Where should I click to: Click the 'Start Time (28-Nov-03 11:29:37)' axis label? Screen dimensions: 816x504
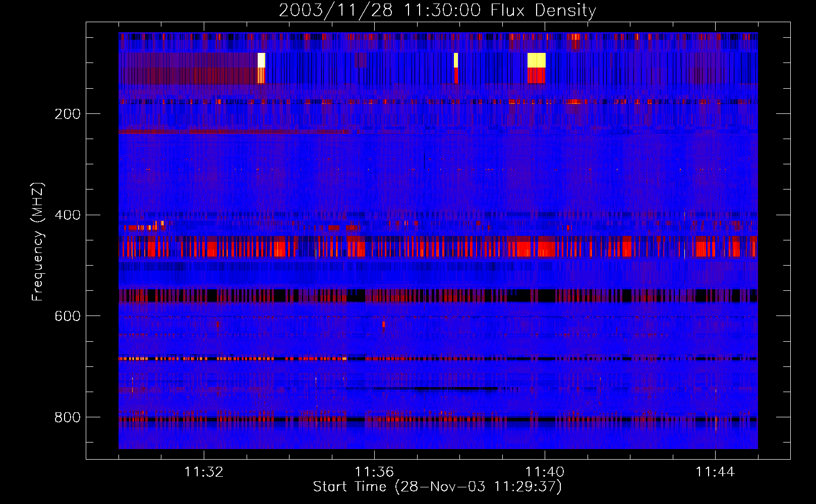click(x=437, y=487)
